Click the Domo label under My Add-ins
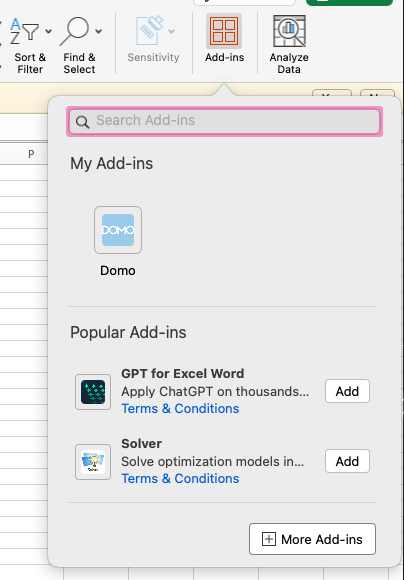 (118, 270)
